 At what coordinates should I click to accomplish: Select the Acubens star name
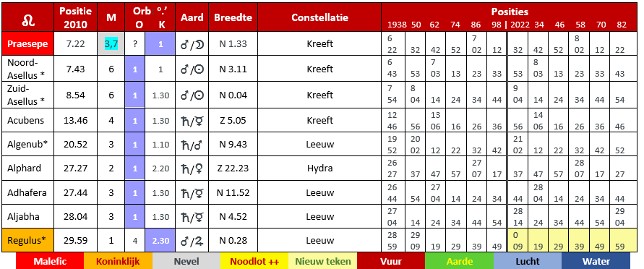tap(25, 120)
